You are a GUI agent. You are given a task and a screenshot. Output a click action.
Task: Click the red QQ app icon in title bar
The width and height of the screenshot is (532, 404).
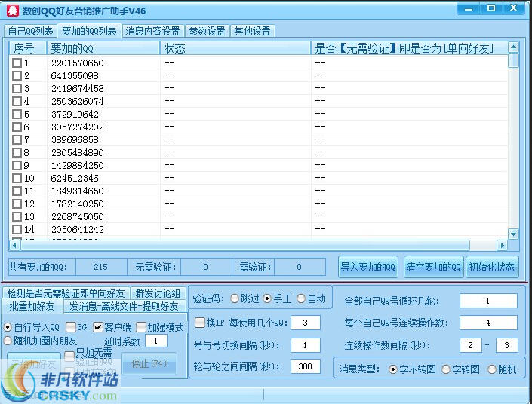point(13,11)
